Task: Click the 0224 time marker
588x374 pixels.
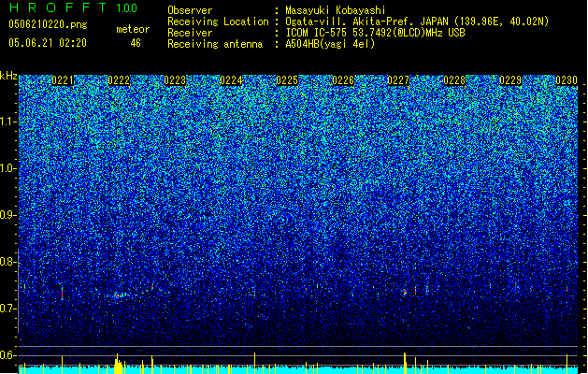Action: click(231, 80)
